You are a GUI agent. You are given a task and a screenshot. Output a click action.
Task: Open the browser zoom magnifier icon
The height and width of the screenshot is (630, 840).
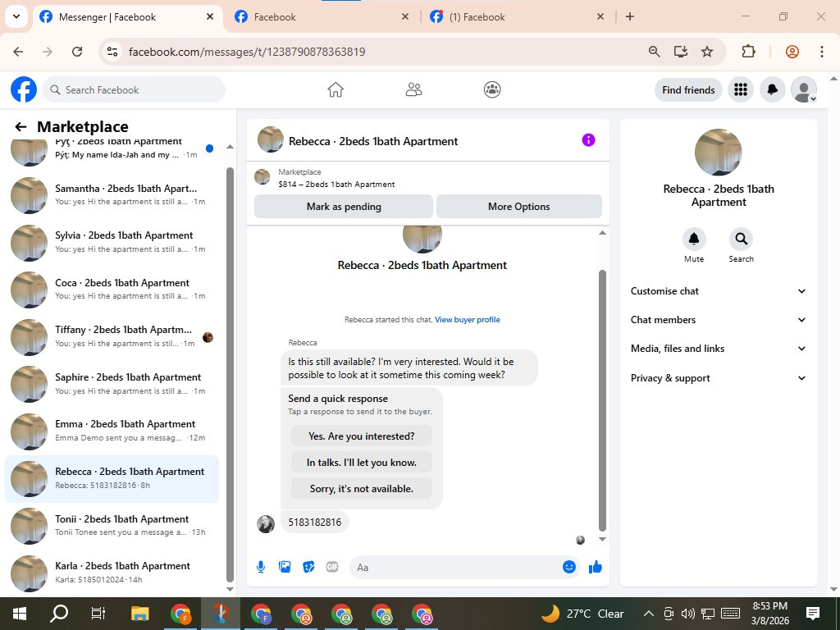click(654, 52)
